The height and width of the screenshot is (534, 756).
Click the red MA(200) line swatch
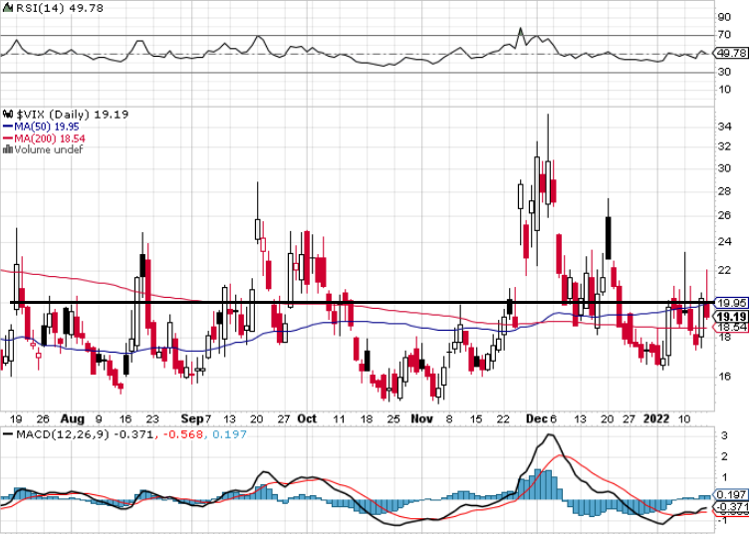click(x=7, y=138)
